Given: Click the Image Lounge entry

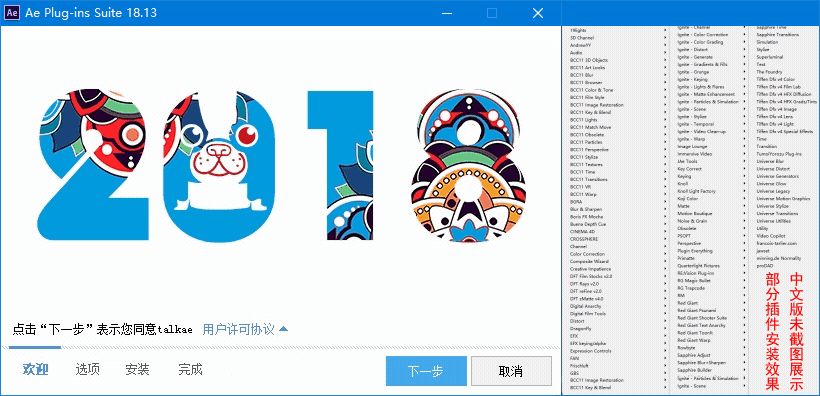Looking at the screenshot, I should click(692, 146).
